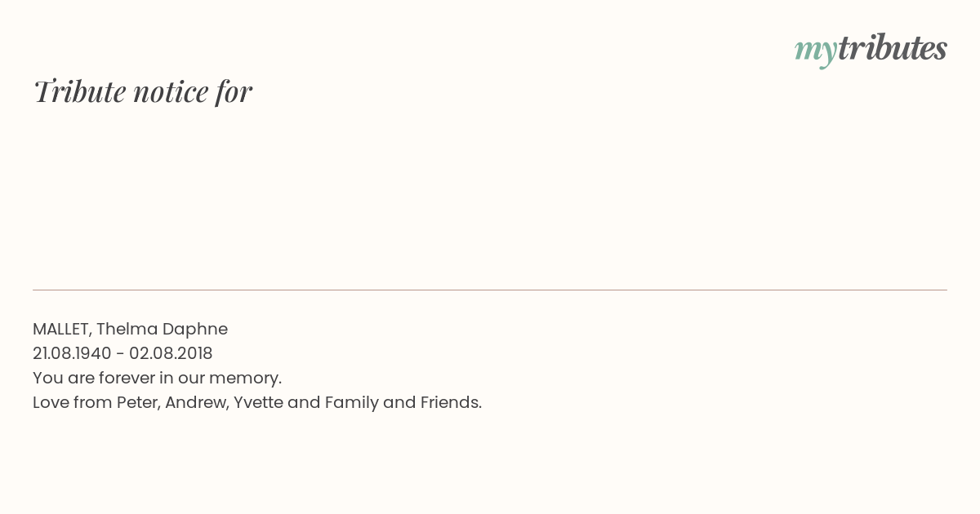Select the "Tribute notice for" heading
The image size is (980, 514).
click(143, 91)
